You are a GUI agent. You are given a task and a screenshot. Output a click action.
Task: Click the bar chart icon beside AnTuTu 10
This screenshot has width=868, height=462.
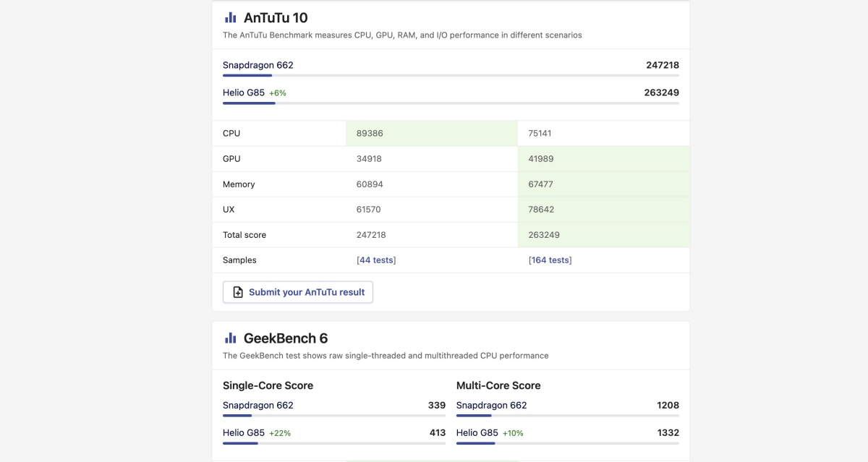point(231,17)
